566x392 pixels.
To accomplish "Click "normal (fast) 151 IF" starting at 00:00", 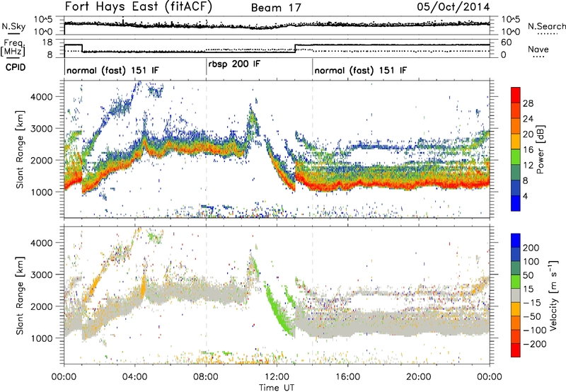I will [x=112, y=70].
